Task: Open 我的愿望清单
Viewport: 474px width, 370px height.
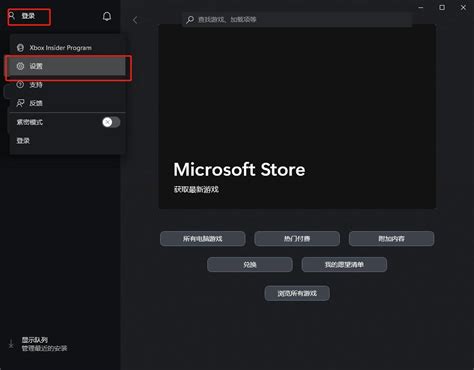Action: 344,265
